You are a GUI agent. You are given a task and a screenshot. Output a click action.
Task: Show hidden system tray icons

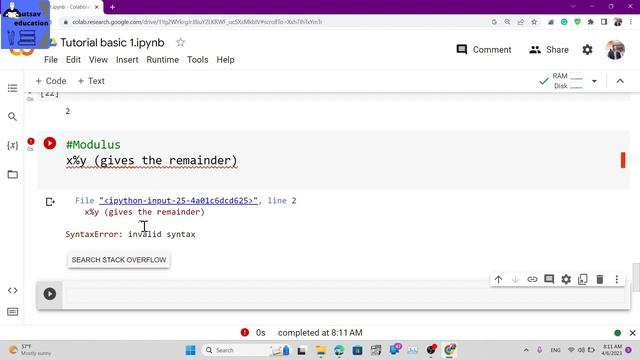pyautogui.click(x=526, y=350)
